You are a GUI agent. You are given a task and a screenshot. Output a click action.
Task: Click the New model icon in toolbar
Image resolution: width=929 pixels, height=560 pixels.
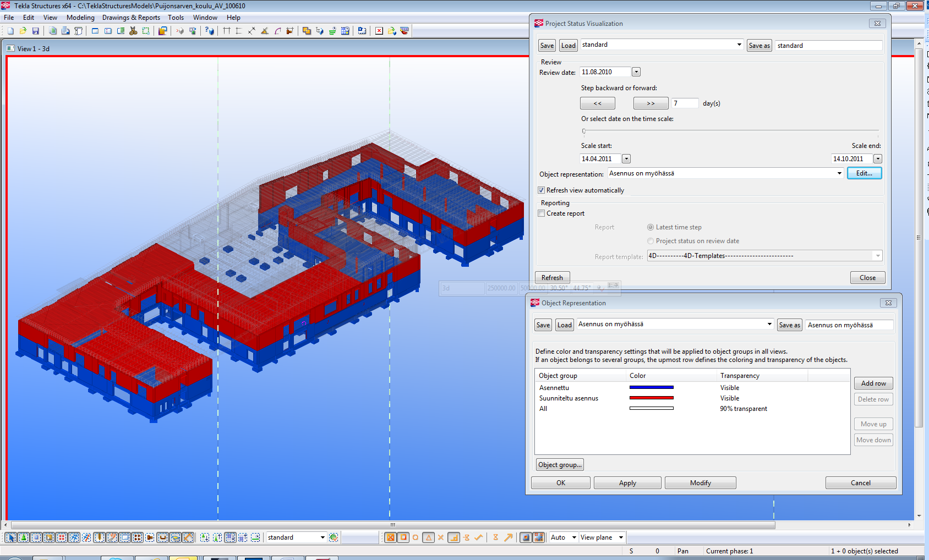[x=10, y=31]
